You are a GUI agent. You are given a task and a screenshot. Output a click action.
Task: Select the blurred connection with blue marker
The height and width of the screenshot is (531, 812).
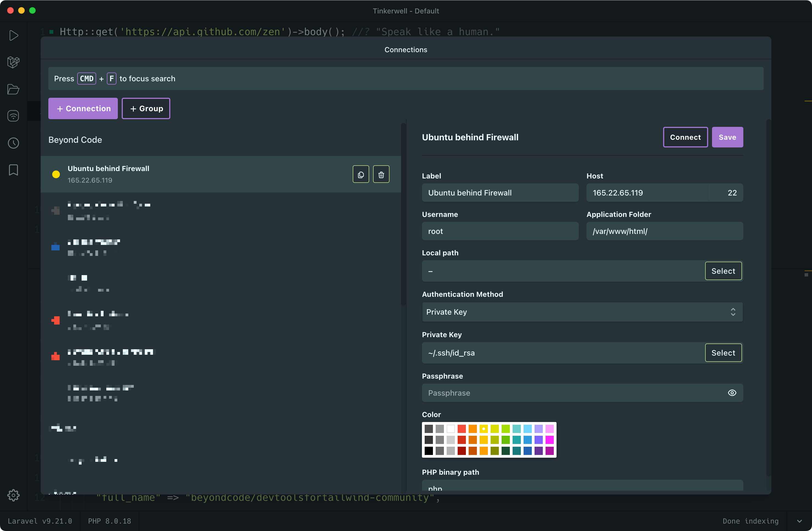point(221,247)
